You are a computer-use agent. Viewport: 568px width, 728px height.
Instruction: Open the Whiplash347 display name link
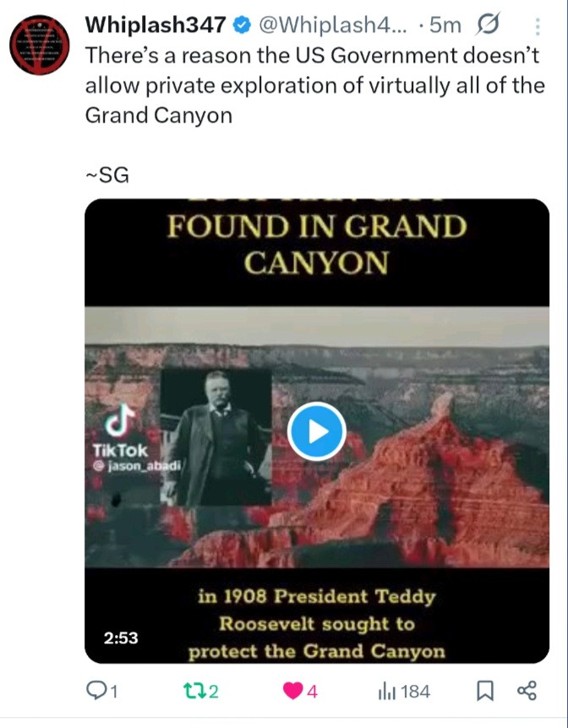[156, 26]
